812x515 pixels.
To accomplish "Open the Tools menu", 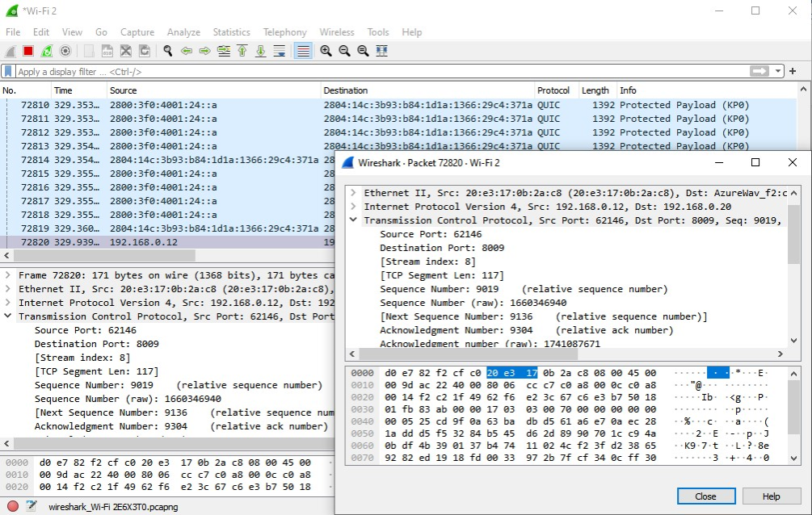I will coord(378,32).
